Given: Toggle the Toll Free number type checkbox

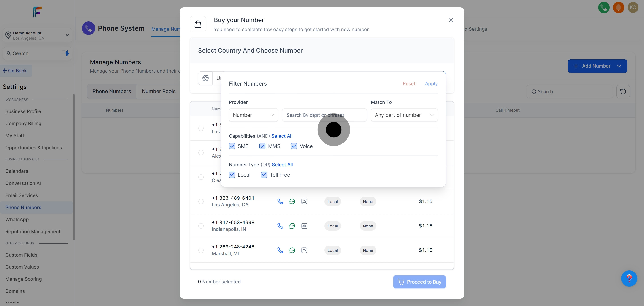Looking at the screenshot, I should tap(264, 175).
